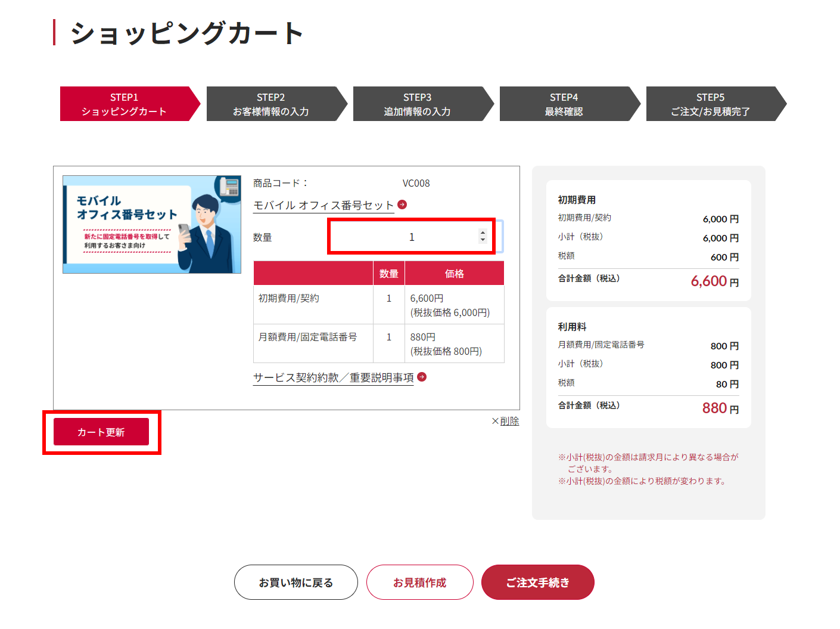Click the 数量 quantity input field
The width and height of the screenshot is (840, 629).
[x=405, y=237]
